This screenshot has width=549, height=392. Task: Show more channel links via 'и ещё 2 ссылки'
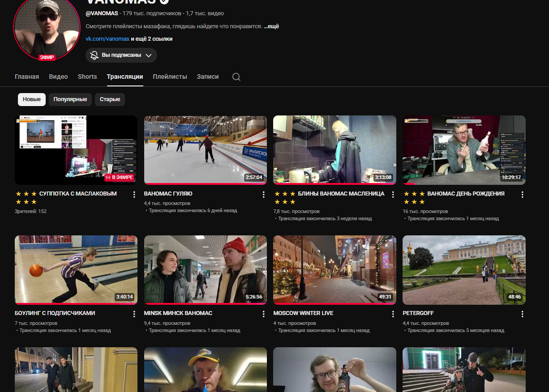pos(151,39)
